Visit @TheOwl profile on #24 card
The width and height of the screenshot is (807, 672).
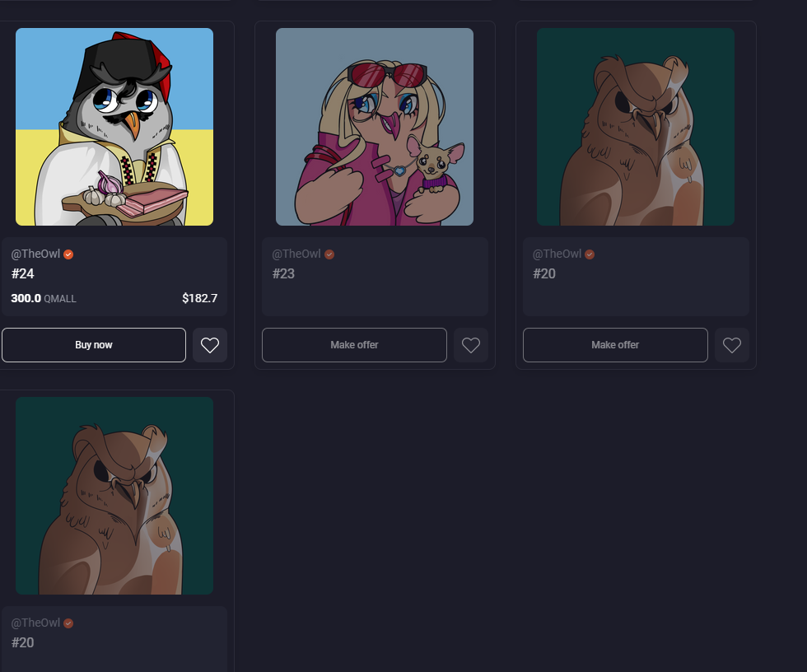point(35,254)
